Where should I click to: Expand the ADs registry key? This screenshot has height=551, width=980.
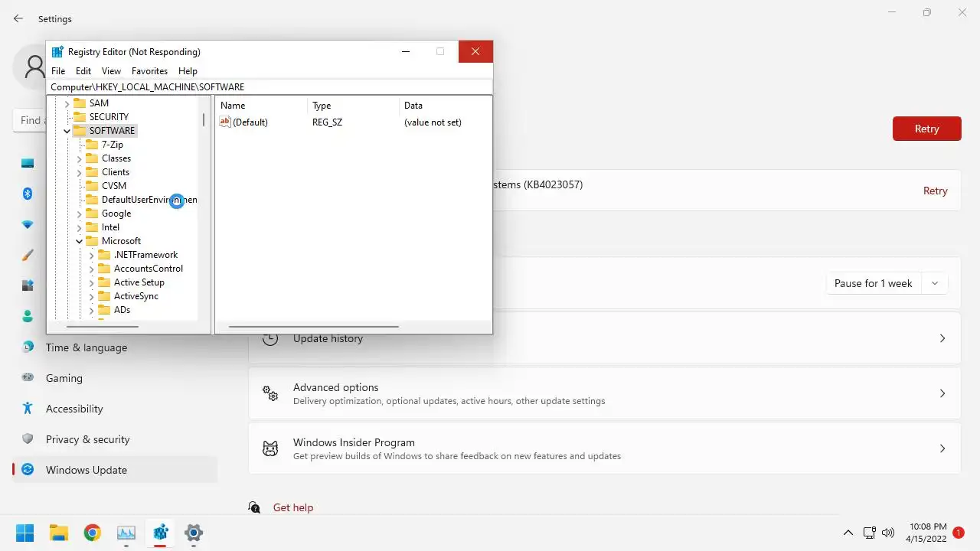coord(91,310)
